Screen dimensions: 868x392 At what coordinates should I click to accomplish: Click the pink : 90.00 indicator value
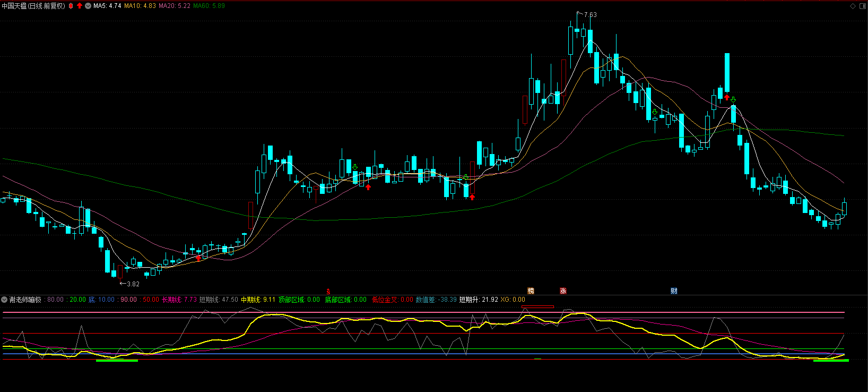(x=127, y=300)
